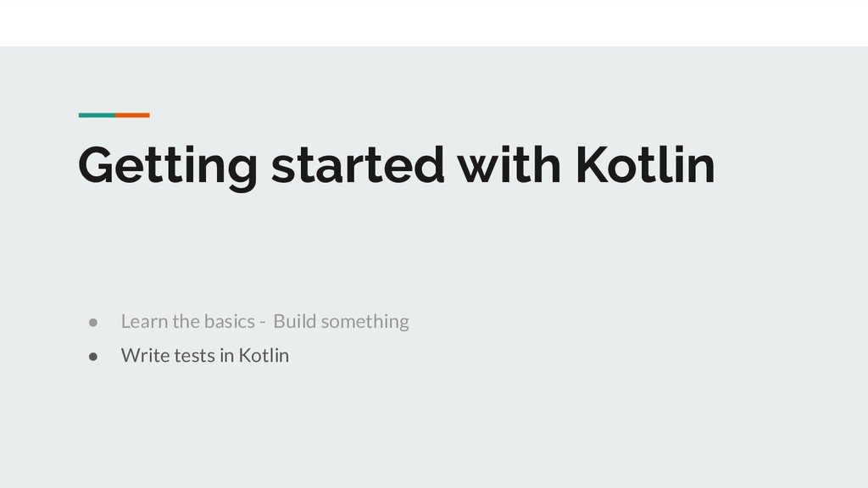Select the bullet dot before 'Write tests in Kotlin'
Image resolution: width=868 pixels, height=488 pixels.
click(93, 357)
